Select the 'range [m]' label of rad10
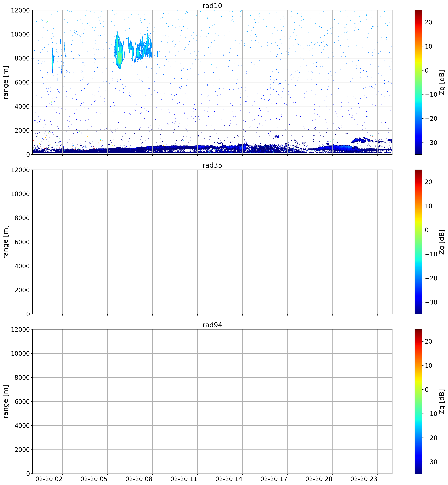Image resolution: width=448 pixels, height=485 pixels. point(6,82)
